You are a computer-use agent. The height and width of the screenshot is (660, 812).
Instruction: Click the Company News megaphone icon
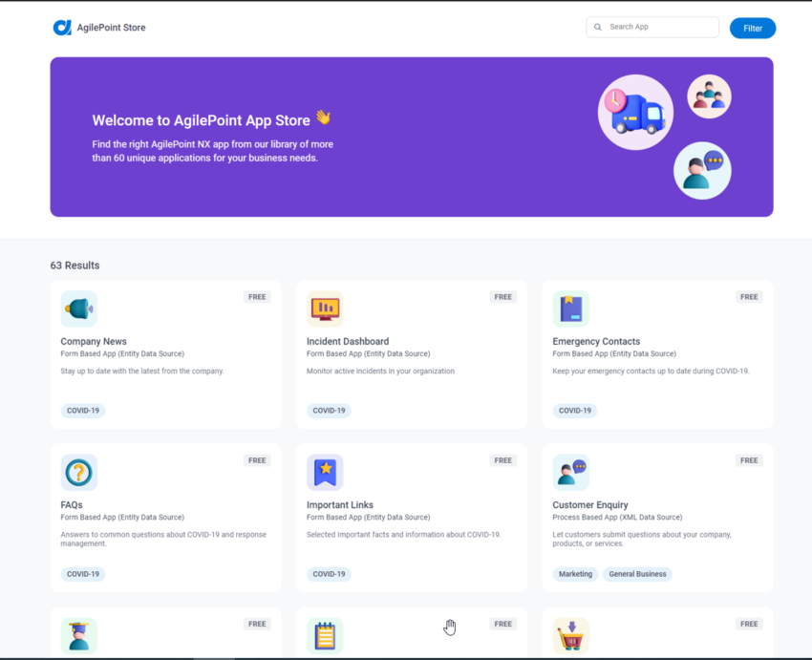[x=78, y=309]
